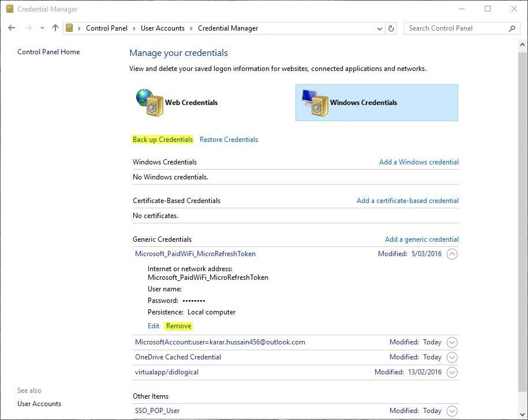Image resolution: width=528 pixels, height=420 pixels.
Task: Open the address bar history dropdown
Action: pos(379,28)
